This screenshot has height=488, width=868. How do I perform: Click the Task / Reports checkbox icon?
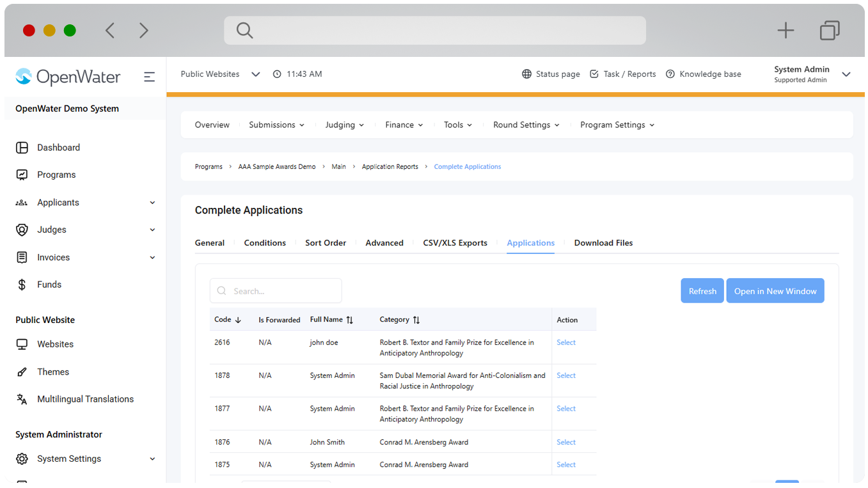point(594,74)
